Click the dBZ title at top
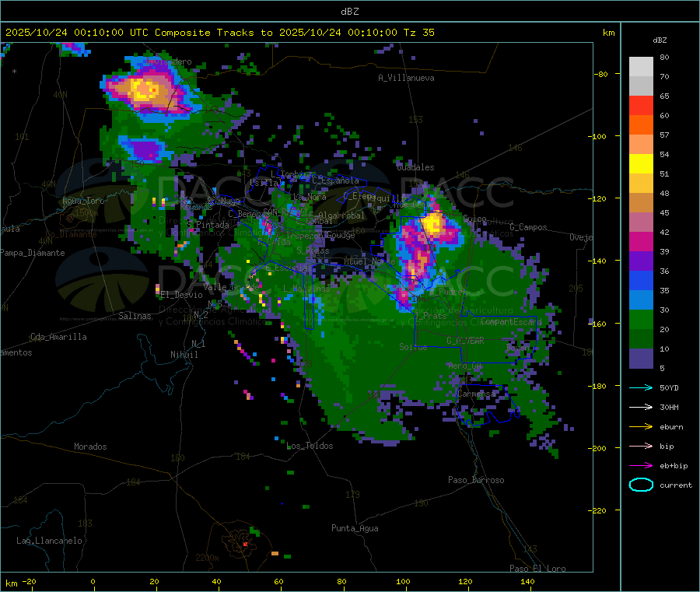 [349, 11]
